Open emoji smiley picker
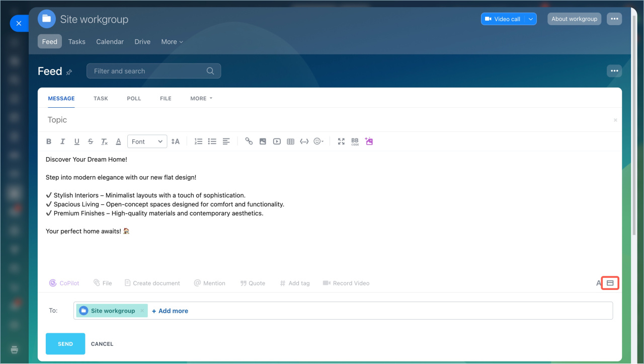The height and width of the screenshot is (364, 644). (318, 141)
